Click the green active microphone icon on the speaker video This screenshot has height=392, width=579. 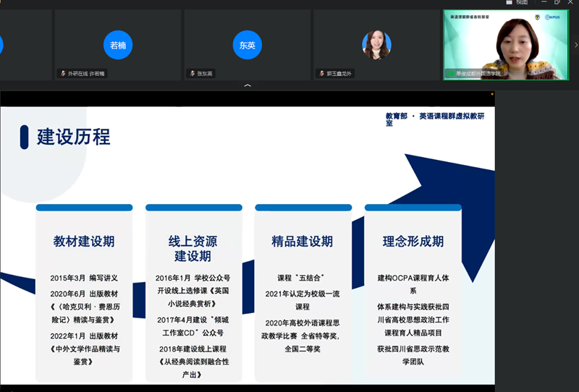click(x=450, y=74)
